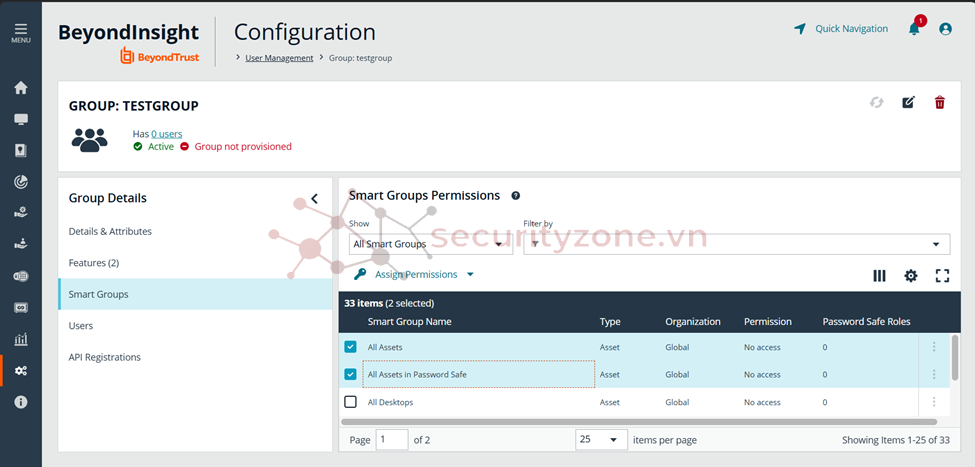
Task: Open the column chooser icon
Action: click(879, 276)
